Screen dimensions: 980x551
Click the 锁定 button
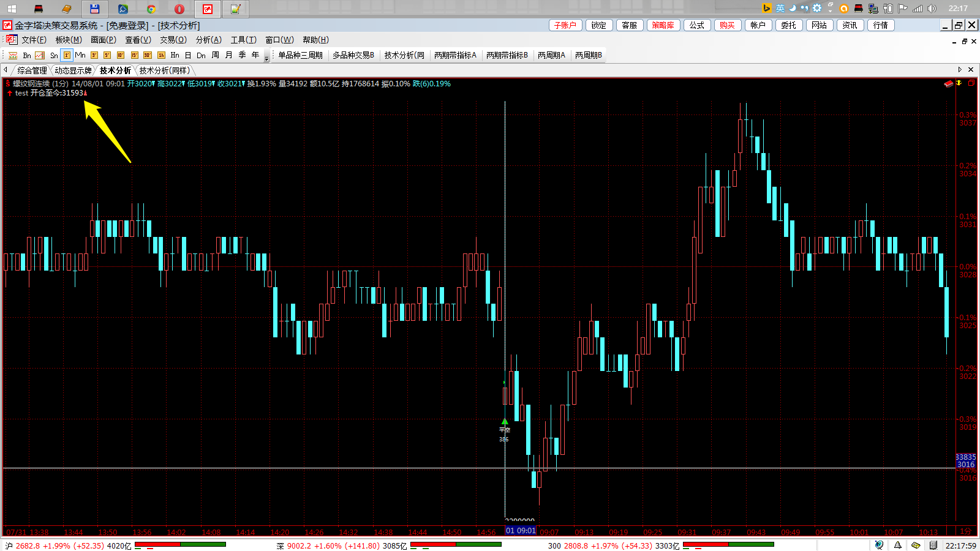click(598, 25)
